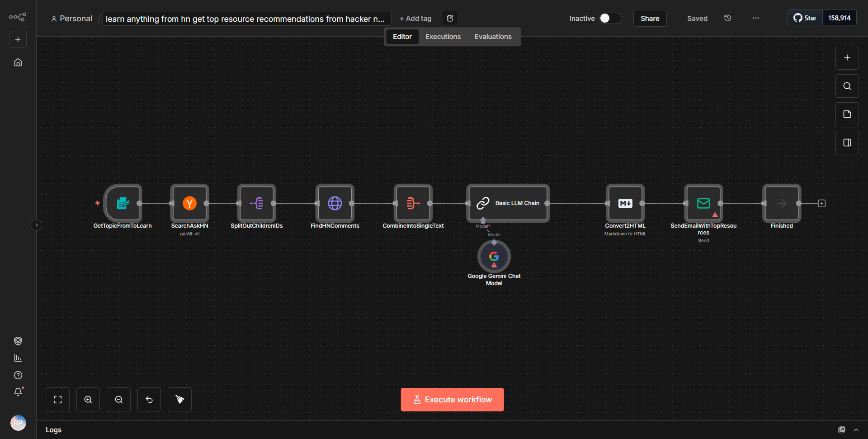Open the add node panel
The image size is (868, 439).
(847, 57)
